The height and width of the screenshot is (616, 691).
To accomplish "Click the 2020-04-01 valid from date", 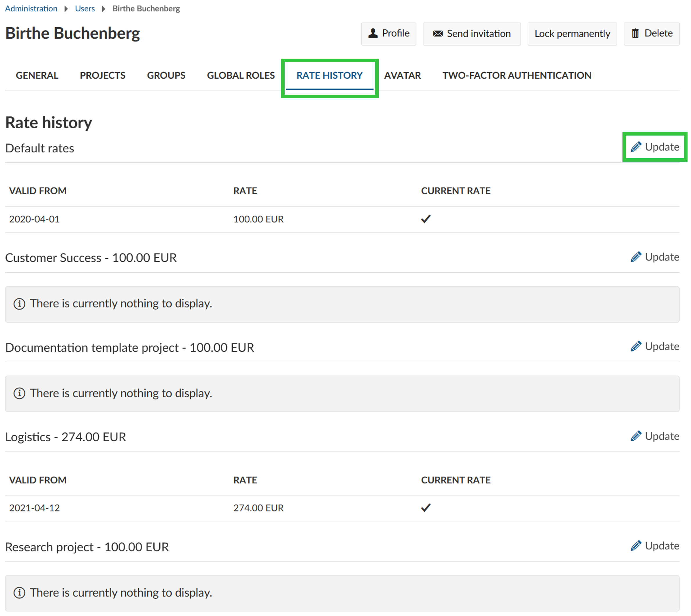I will click(x=34, y=219).
